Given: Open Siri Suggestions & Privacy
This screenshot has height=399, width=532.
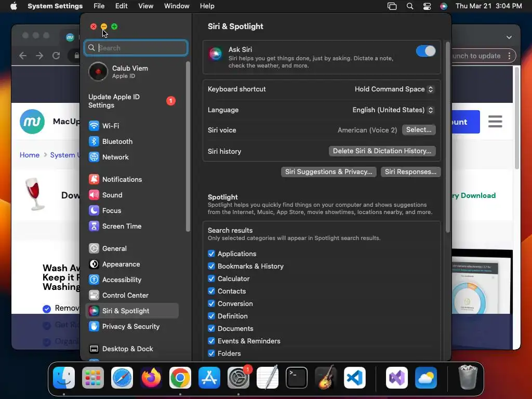Looking at the screenshot, I should [328, 171].
